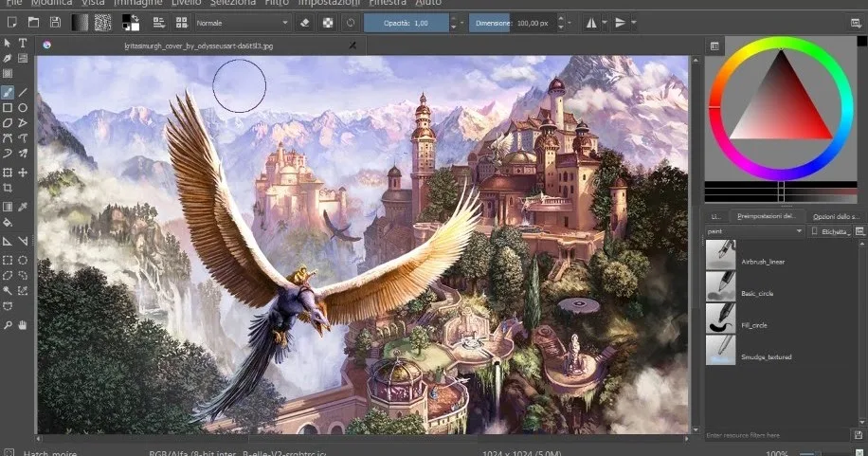Click the Dimensione brush size slider

pos(513,23)
